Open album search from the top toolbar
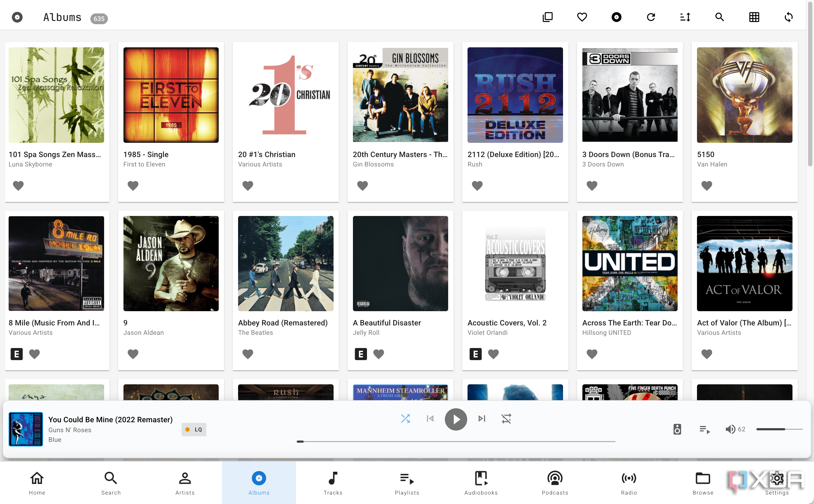Image resolution: width=814 pixels, height=504 pixels. (720, 17)
